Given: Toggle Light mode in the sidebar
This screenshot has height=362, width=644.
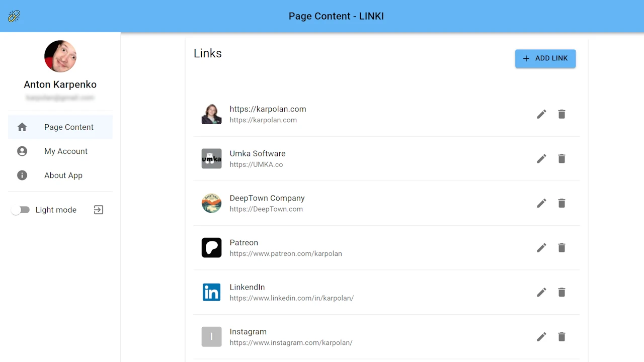Looking at the screenshot, I should (x=21, y=210).
